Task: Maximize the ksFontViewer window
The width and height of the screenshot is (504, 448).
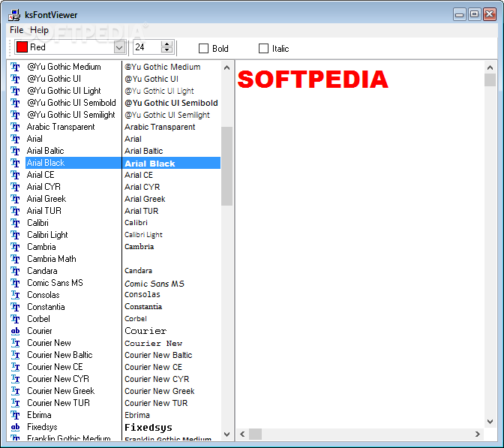Action: [475, 14]
